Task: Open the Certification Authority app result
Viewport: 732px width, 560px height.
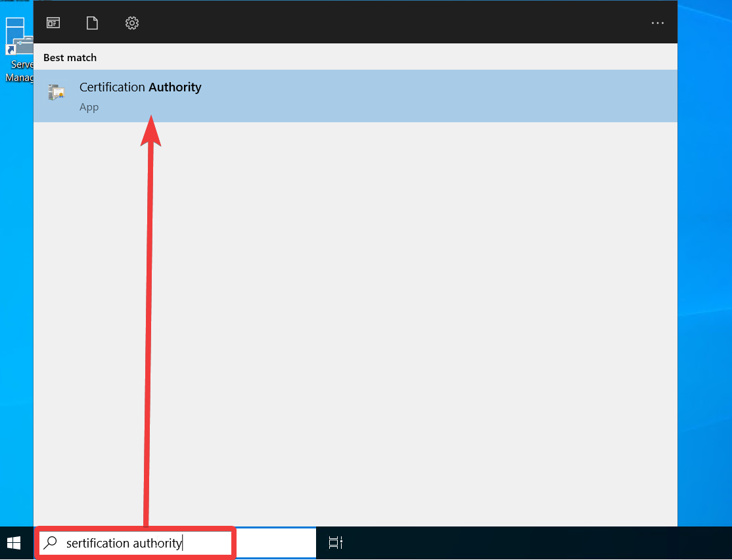Action: click(355, 96)
